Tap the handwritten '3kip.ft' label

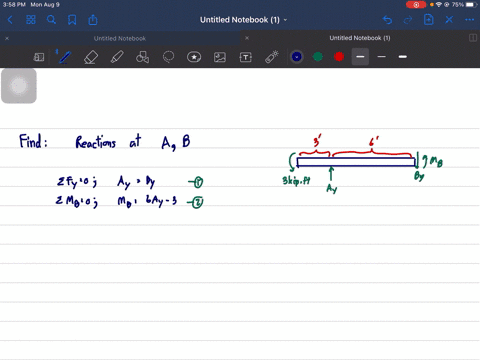click(x=296, y=180)
